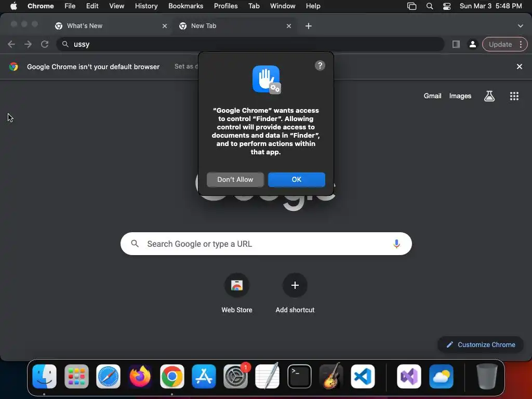Launch Terminal from the Dock
This screenshot has height=399, width=532.
coord(299,376)
